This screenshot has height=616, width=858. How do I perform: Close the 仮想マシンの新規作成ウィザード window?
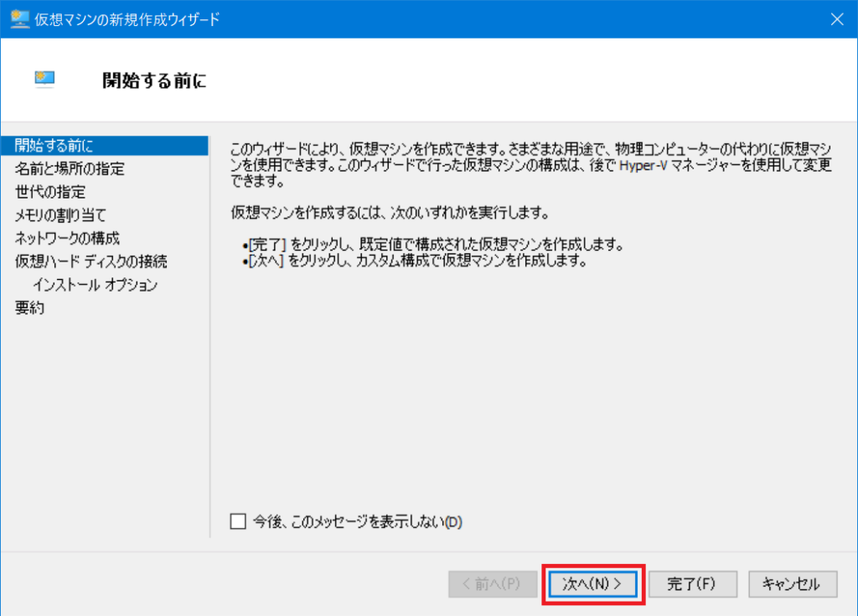[x=837, y=19]
